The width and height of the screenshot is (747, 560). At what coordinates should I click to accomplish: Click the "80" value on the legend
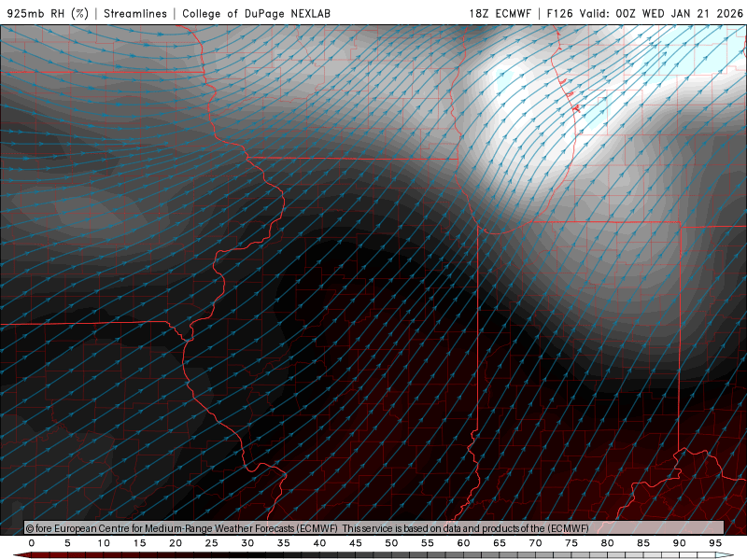pyautogui.click(x=608, y=543)
